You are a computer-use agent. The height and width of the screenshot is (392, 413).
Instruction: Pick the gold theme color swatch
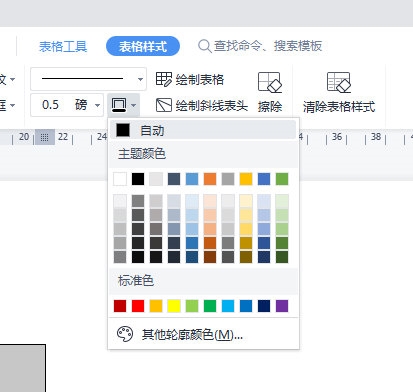246,179
